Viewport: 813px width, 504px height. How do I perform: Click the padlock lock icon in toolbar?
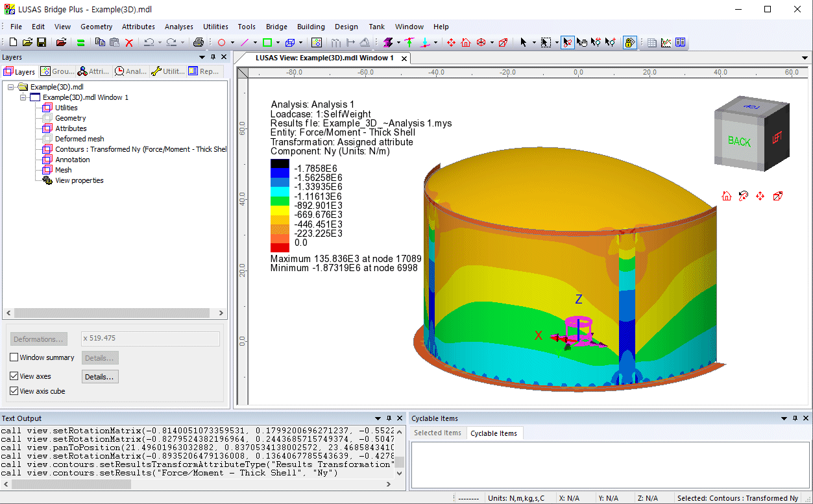(629, 43)
